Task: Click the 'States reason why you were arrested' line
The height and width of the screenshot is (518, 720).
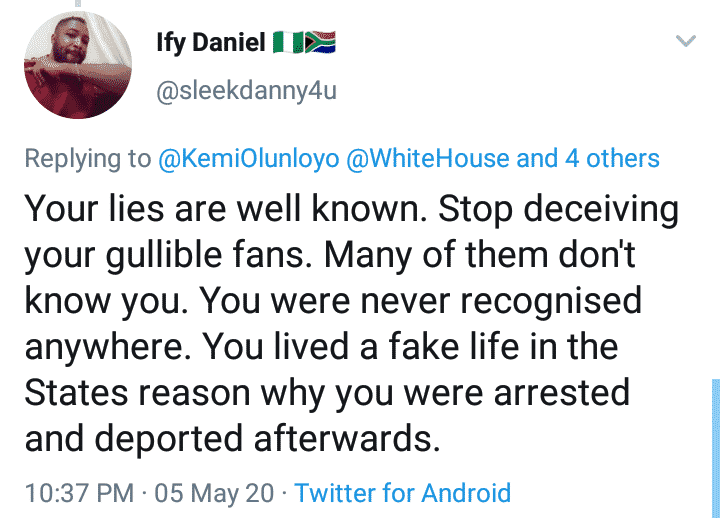Action: point(327,393)
